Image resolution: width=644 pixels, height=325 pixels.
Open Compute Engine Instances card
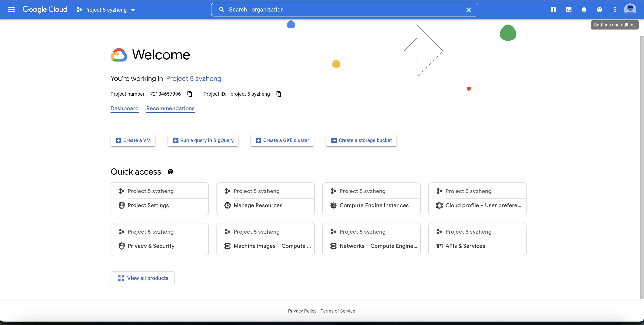coord(372,199)
